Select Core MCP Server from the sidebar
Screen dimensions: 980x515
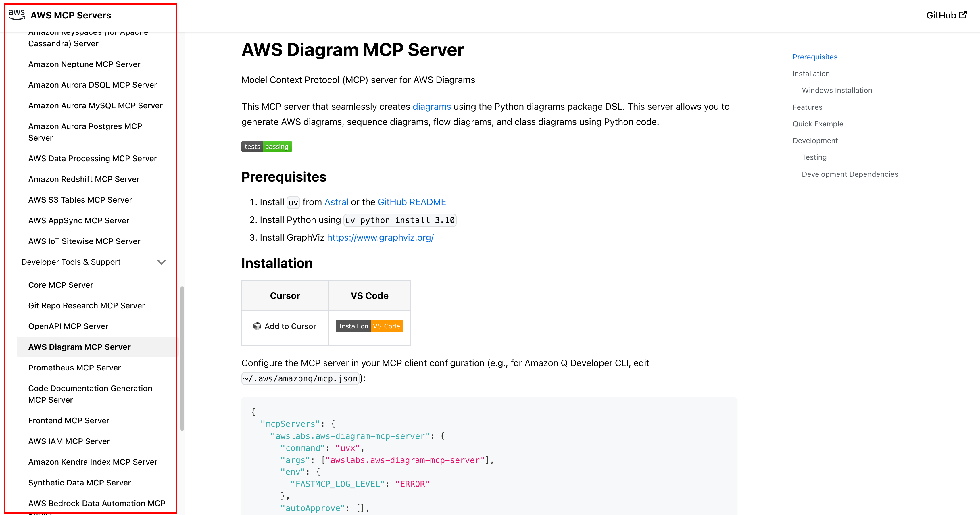(60, 285)
